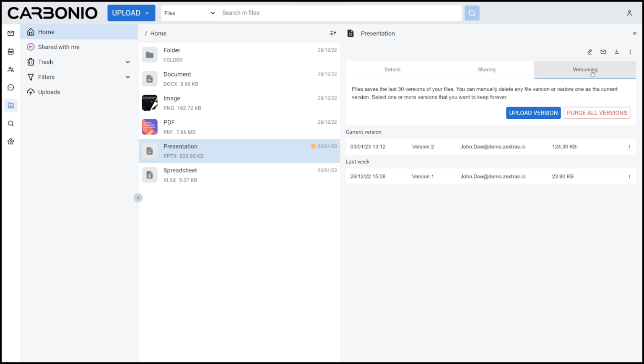644x364 pixels.
Task: Open the Contacts module icon
Action: pos(11,69)
